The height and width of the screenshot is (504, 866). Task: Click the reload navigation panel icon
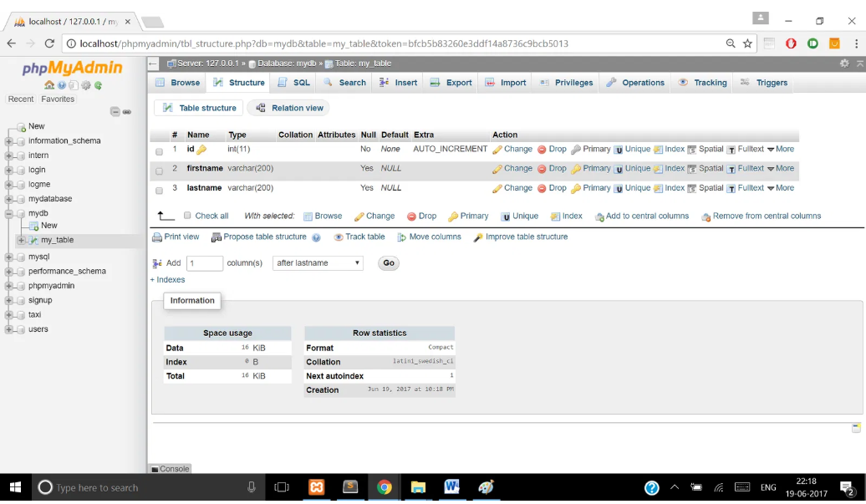pos(98,85)
